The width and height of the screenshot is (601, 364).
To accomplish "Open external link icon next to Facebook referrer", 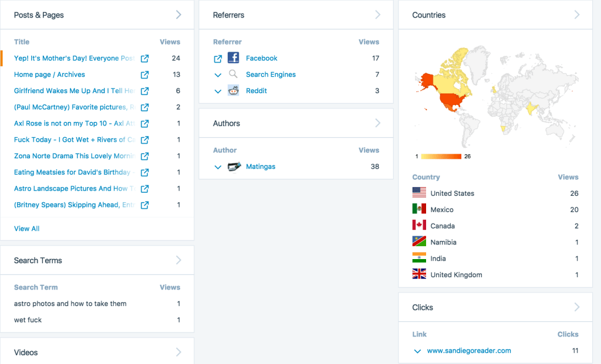I will coord(218,59).
